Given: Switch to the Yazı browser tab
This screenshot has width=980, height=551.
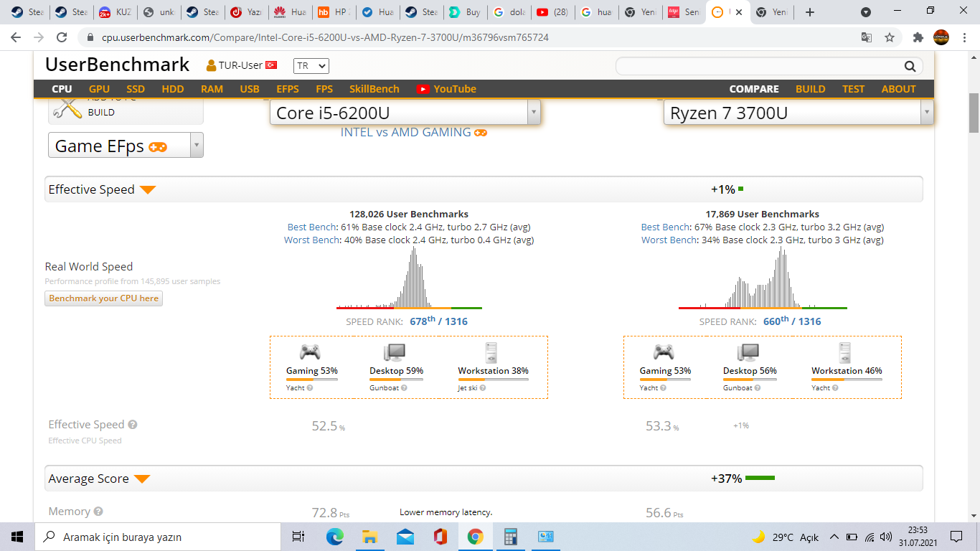Looking at the screenshot, I should 245,12.
